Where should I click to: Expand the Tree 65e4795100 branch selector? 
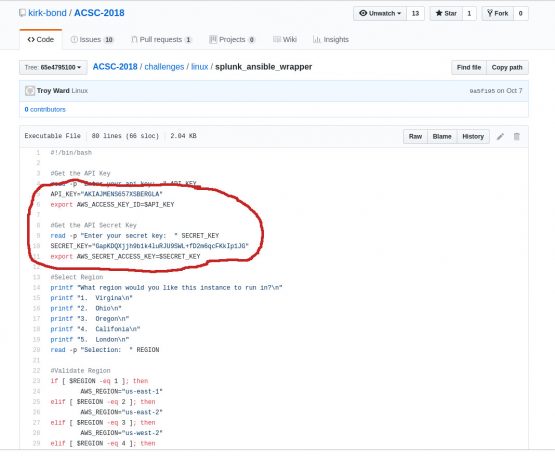53,67
